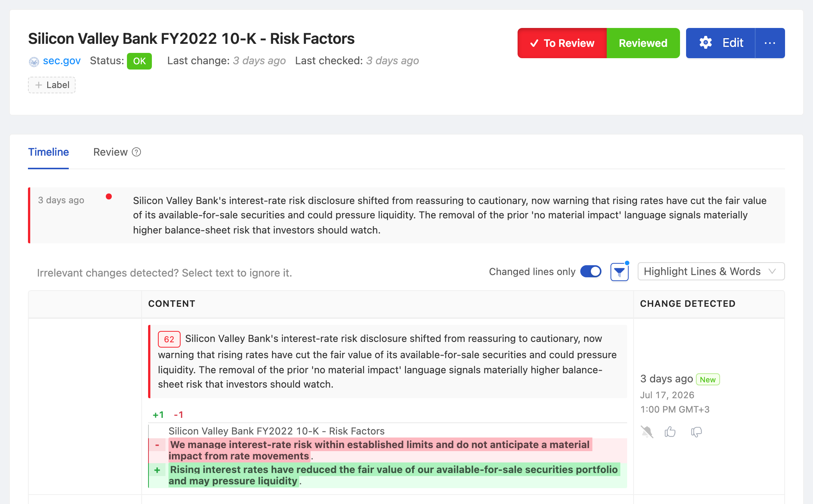
Task: Toggle the Changed lines only switch
Action: (x=591, y=272)
